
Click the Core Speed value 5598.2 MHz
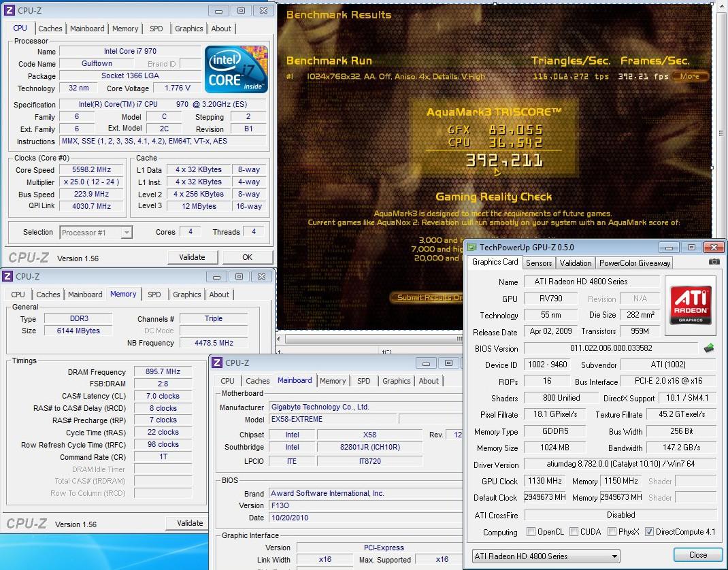[x=91, y=169]
